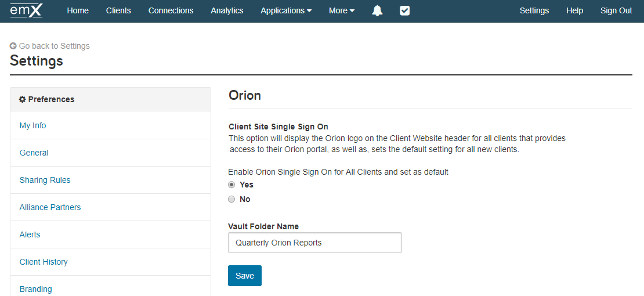Open the Analytics nav item
The width and height of the screenshot is (644, 296).
pos(227,10)
